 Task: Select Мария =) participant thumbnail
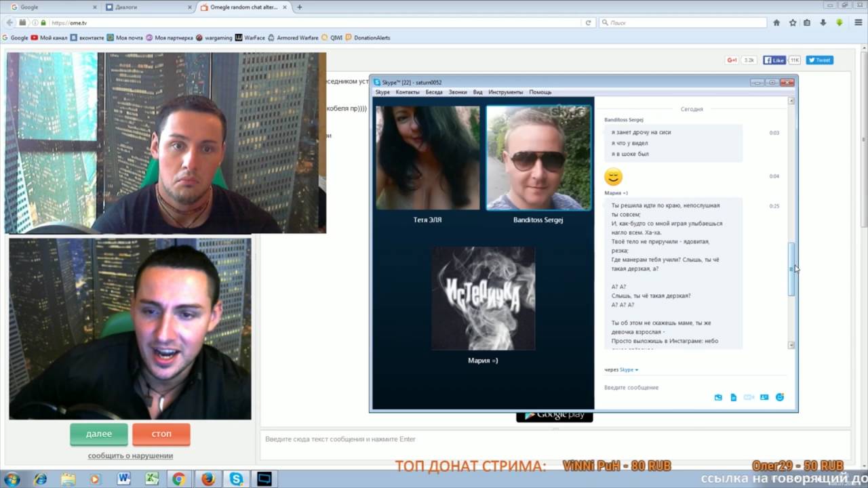pyautogui.click(x=484, y=298)
